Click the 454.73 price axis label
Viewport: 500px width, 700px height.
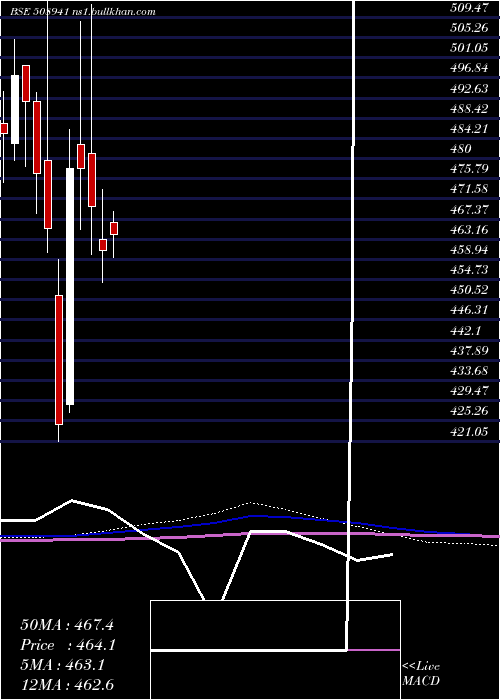(x=469, y=270)
